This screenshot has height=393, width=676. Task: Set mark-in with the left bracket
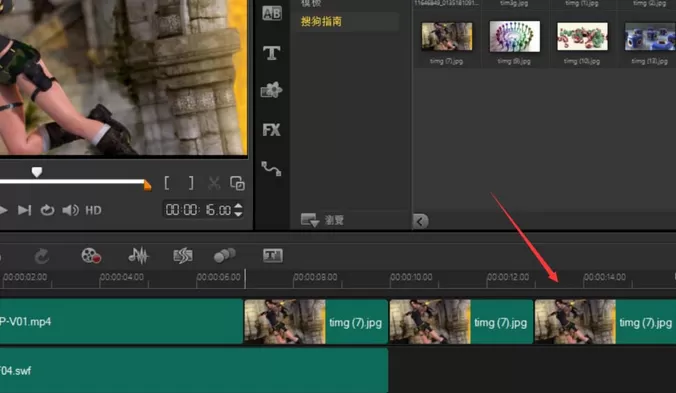(x=167, y=183)
